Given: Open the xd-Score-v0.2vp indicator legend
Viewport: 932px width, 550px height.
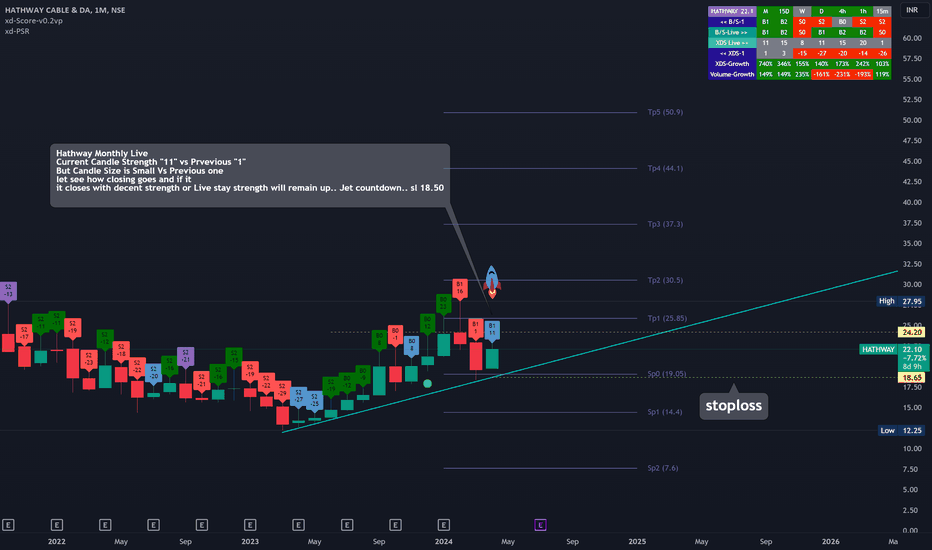Looking at the screenshot, I should point(34,21).
